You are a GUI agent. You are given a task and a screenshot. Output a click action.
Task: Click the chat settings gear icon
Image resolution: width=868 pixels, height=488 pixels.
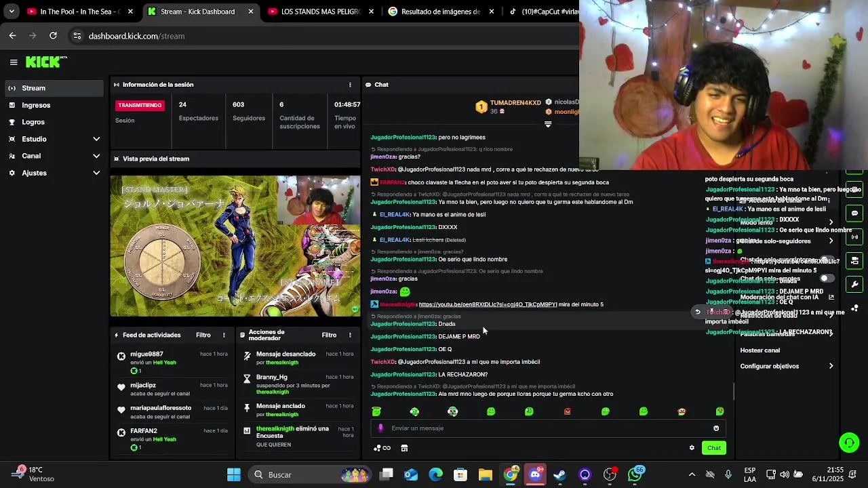[692, 448]
